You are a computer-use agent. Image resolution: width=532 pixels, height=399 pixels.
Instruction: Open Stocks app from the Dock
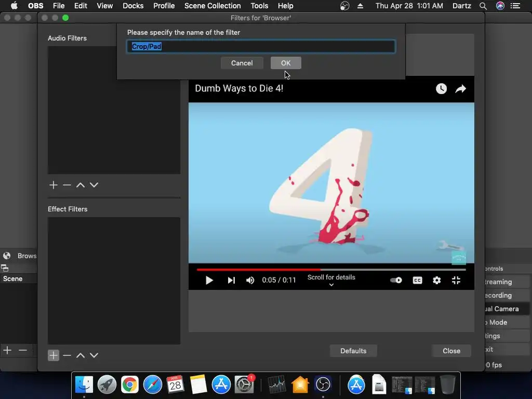[277, 384]
